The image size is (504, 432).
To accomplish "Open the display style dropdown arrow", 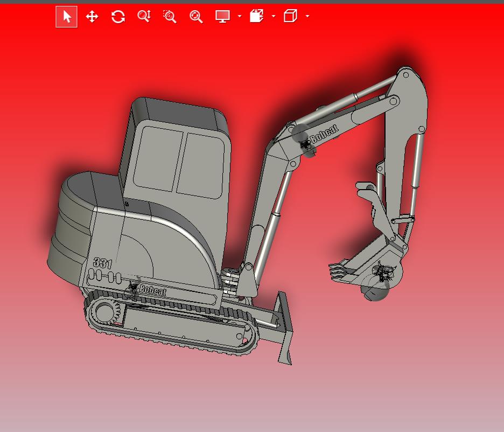I will point(240,16).
